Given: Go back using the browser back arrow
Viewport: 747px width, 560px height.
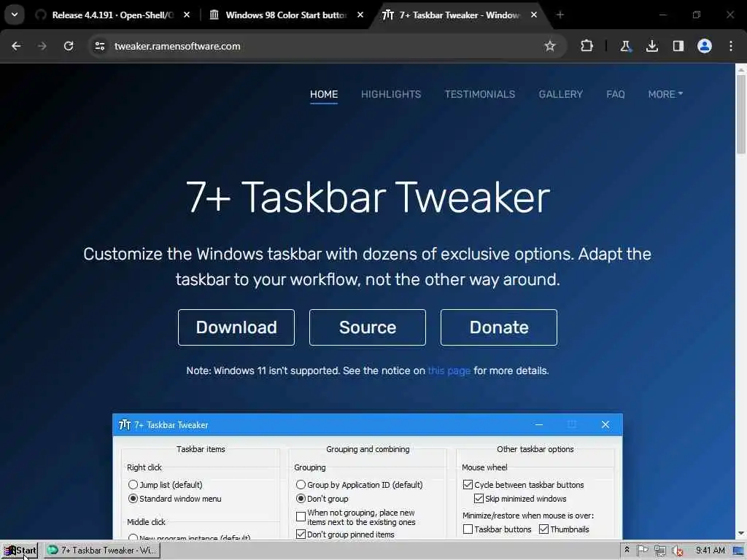Looking at the screenshot, I should coord(16,46).
